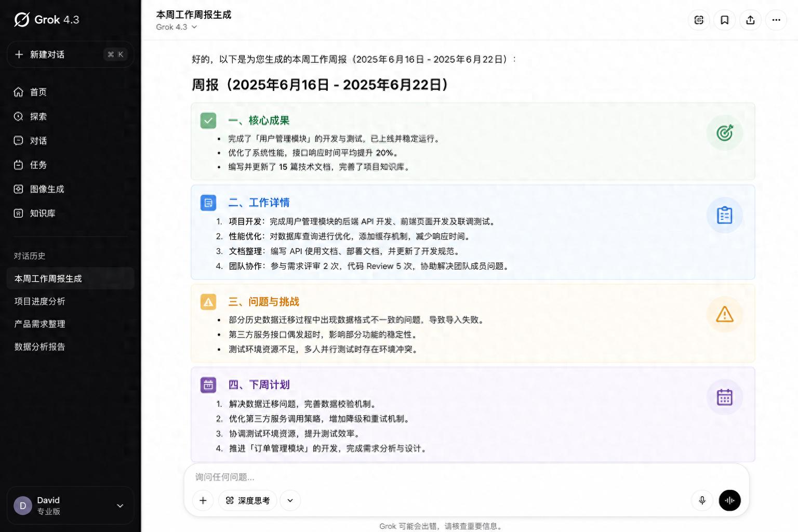
Task: Click the plus icon for 新建对话
Action: coord(19,55)
